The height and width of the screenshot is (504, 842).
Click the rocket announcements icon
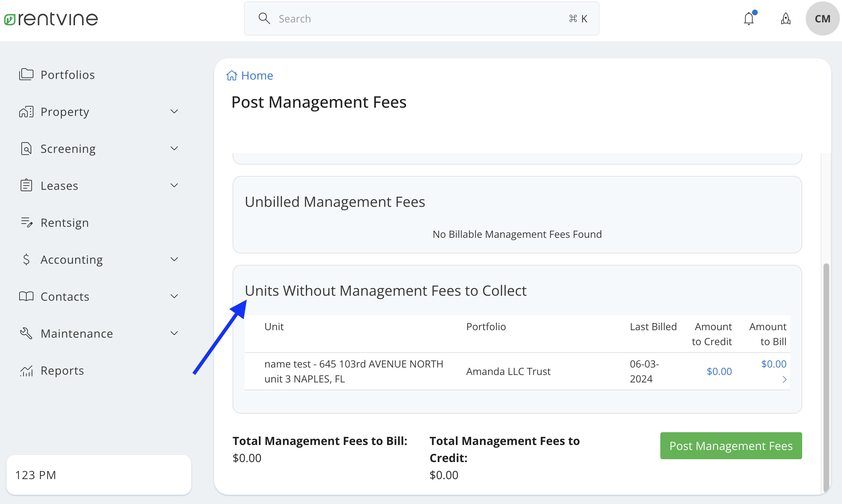coord(786,18)
